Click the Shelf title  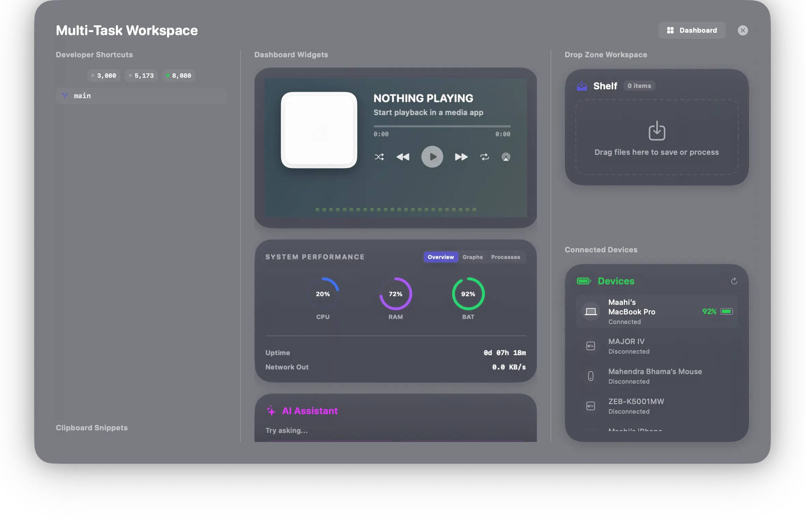(605, 86)
